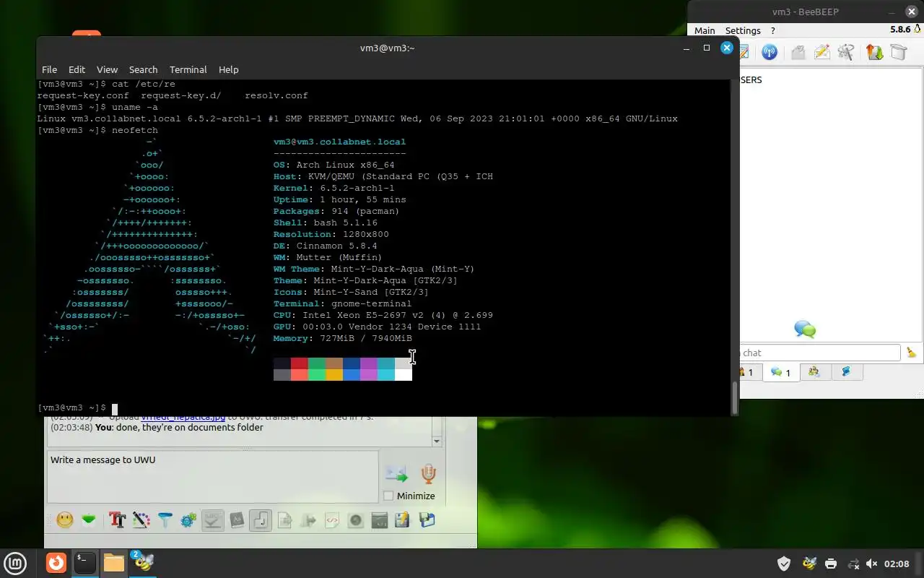Open chat settings blue gear icon
Screen dimensions: 924x578
point(189,520)
